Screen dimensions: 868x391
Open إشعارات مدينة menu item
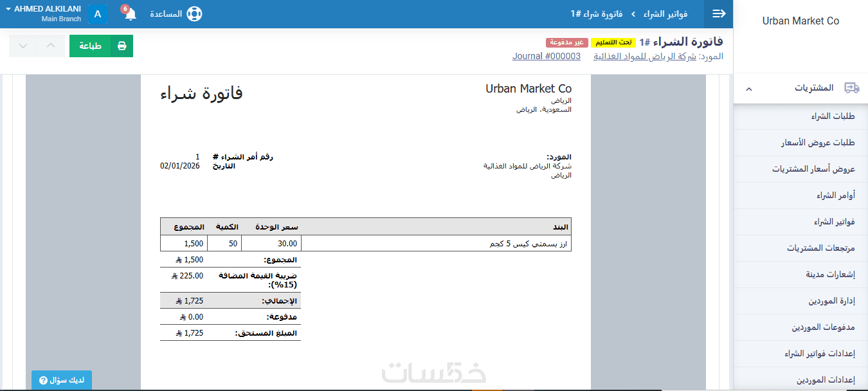click(x=800, y=275)
